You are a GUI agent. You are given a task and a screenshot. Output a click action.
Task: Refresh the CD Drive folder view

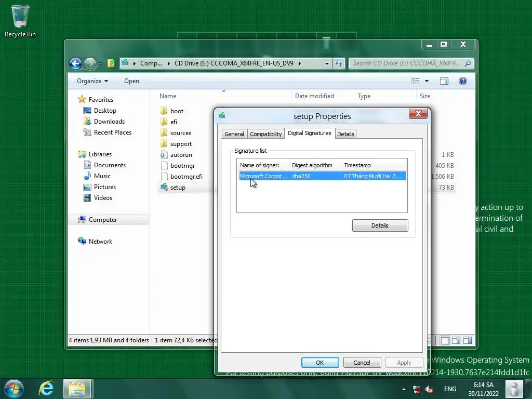click(x=339, y=63)
